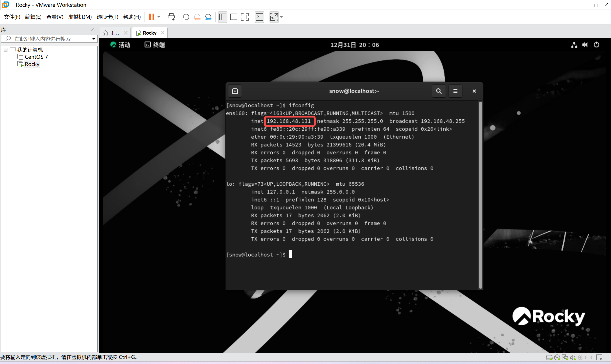Open the stretch guest dropdown arrow
The image size is (611, 364).
(x=281, y=17)
